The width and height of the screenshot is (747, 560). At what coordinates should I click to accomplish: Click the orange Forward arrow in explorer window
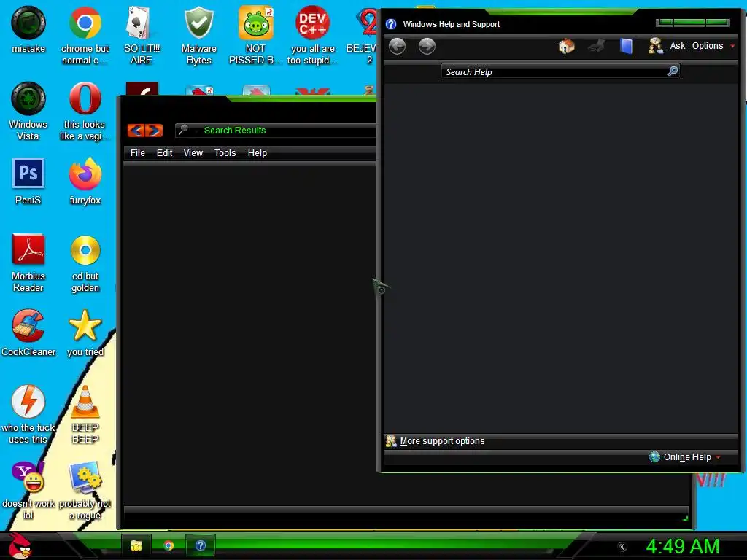(155, 131)
